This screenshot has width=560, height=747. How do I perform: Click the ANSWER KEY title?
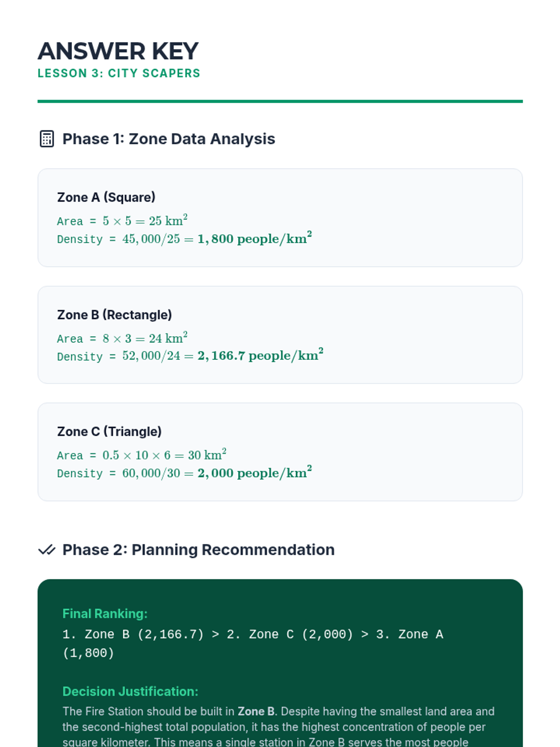(x=118, y=51)
